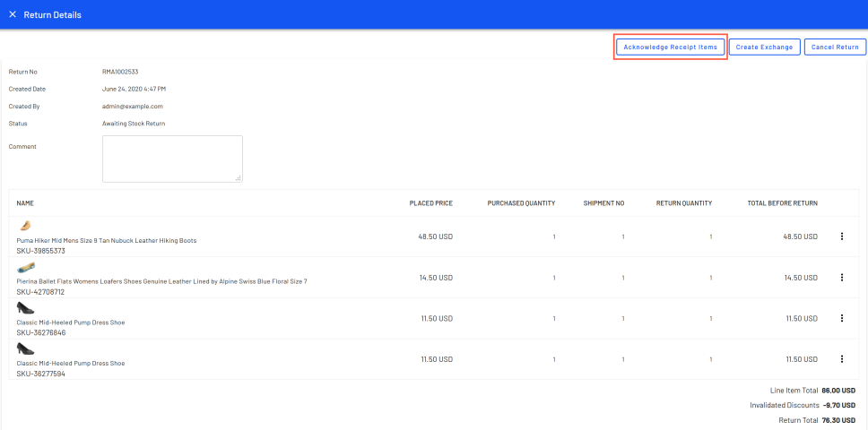Click the RETURN QUANTITY column header
The height and width of the screenshot is (430, 868).
tap(683, 203)
